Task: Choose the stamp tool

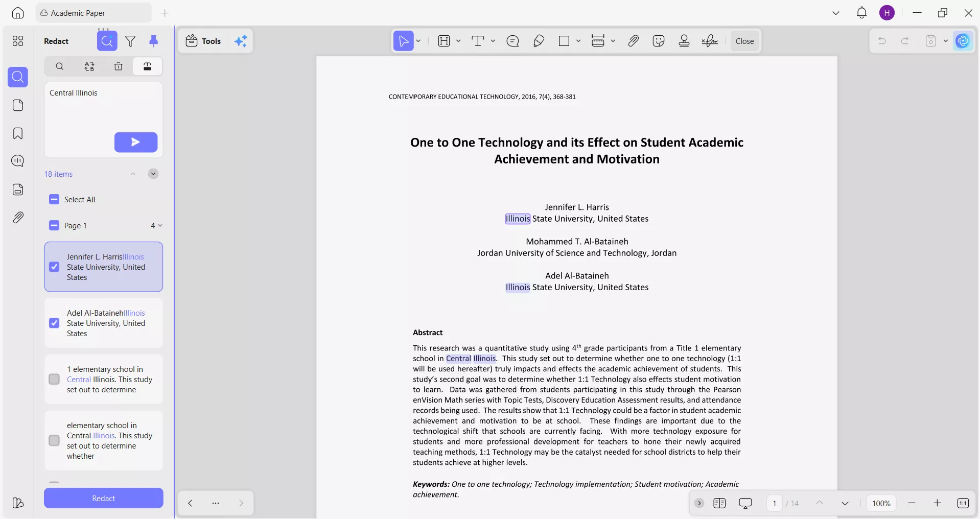Action: coord(684,41)
